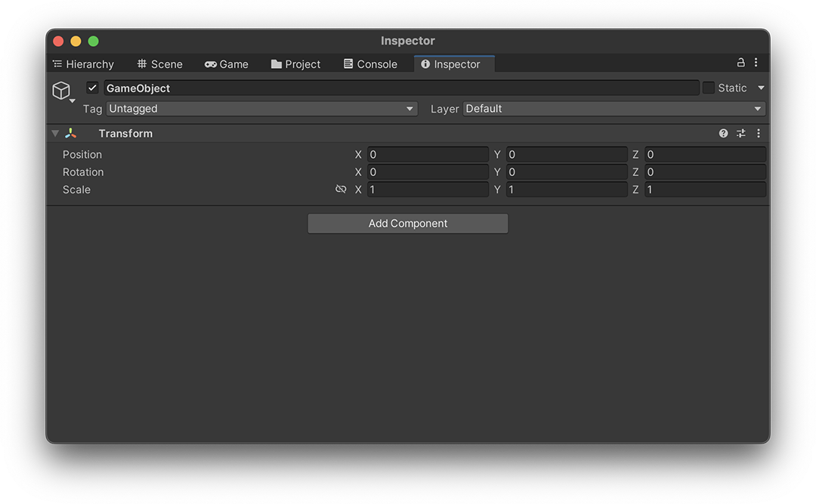Click the Rotation Y axis label
This screenshot has width=816, height=504.
pyautogui.click(x=497, y=172)
